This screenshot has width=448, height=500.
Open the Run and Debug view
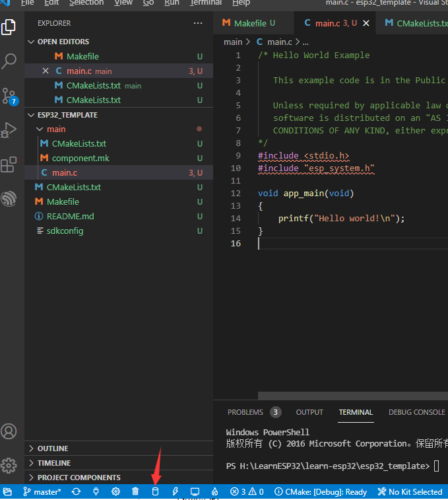(x=9, y=130)
